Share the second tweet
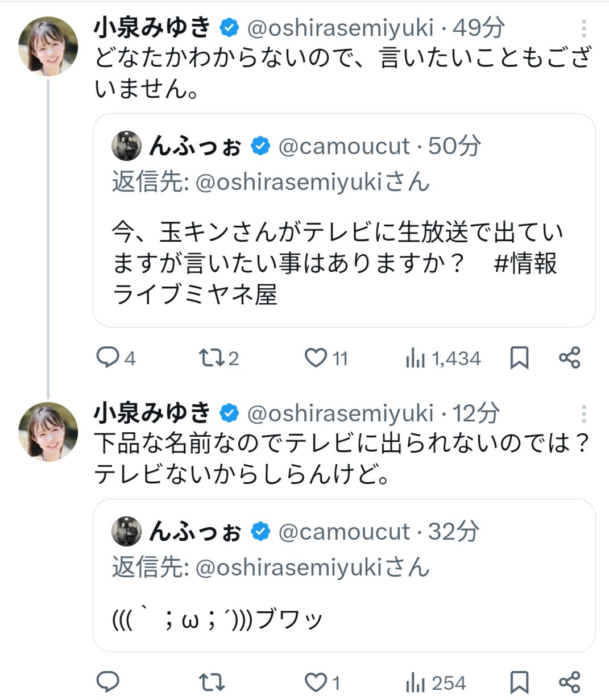Screen dimensions: 609x700 click(x=569, y=682)
